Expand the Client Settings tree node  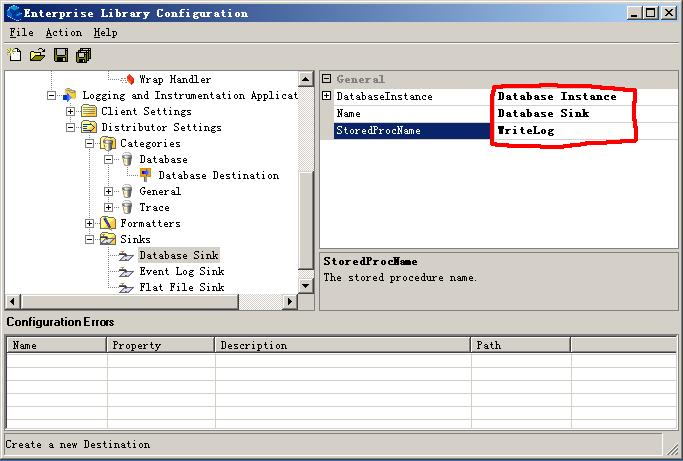coord(71,111)
